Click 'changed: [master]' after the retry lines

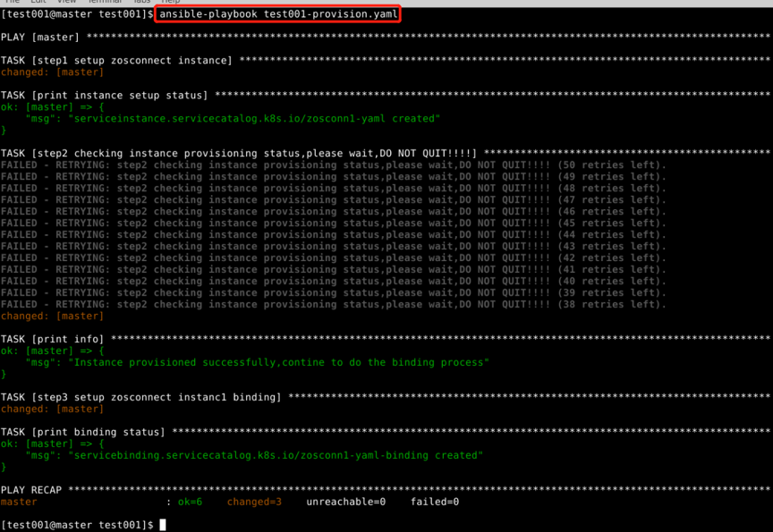pos(52,316)
